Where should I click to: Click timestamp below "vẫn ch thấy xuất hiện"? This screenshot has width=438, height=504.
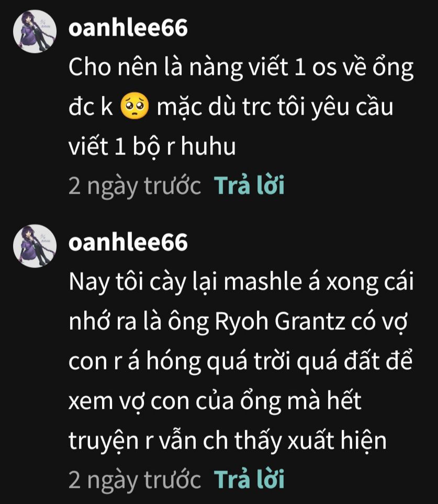(134, 480)
